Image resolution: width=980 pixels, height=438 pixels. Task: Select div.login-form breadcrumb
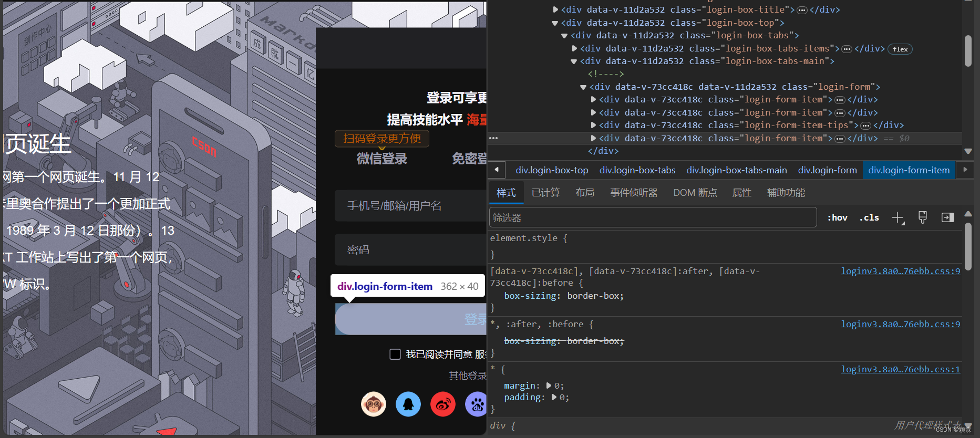828,170
